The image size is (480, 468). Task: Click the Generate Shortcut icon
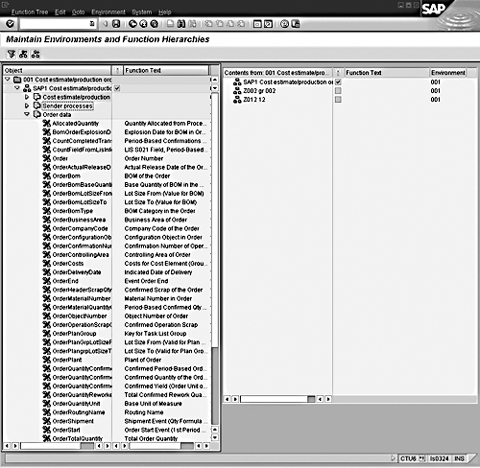click(268, 24)
